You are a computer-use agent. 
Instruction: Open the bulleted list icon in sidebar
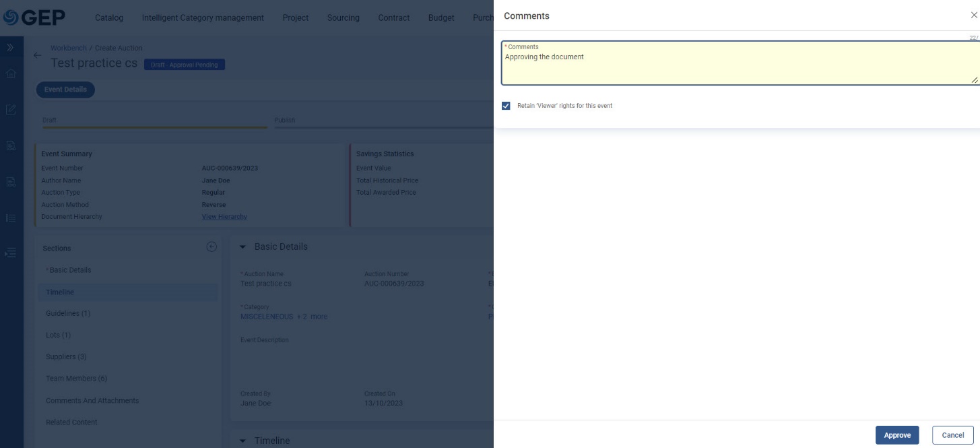point(11,218)
